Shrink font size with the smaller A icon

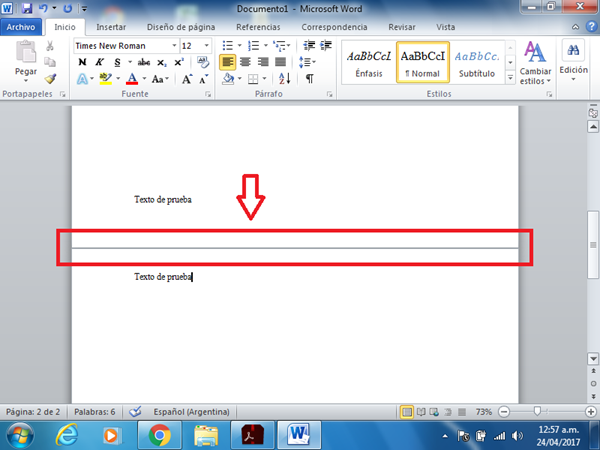pyautogui.click(x=204, y=79)
